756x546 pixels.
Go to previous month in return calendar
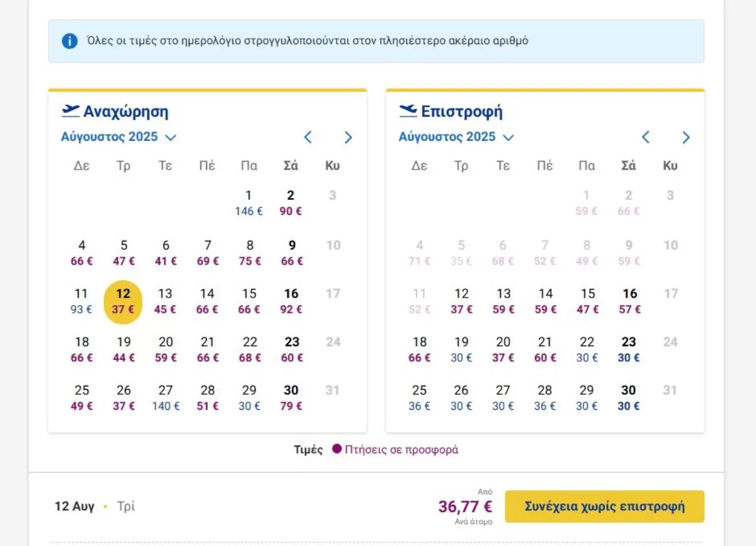tap(646, 137)
